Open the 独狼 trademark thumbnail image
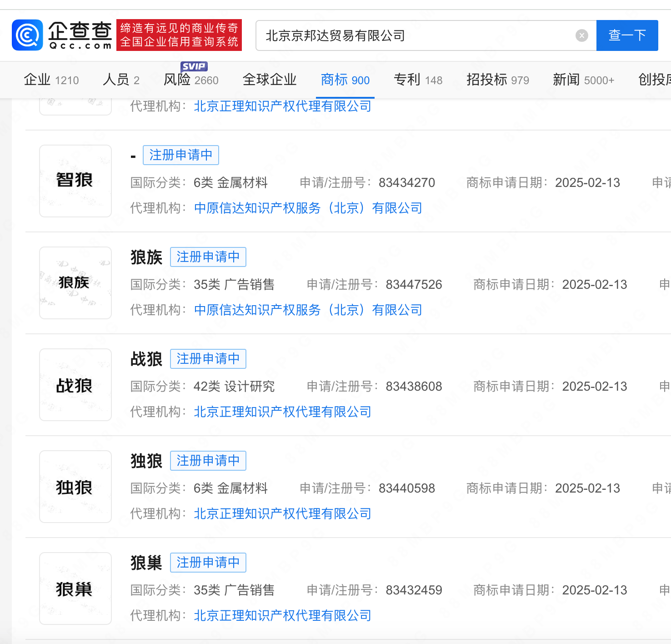The image size is (671, 644). pyautogui.click(x=75, y=487)
